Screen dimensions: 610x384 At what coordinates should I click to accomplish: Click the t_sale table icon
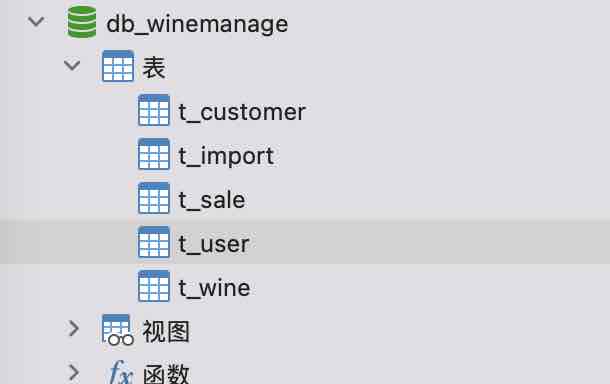tap(154, 198)
